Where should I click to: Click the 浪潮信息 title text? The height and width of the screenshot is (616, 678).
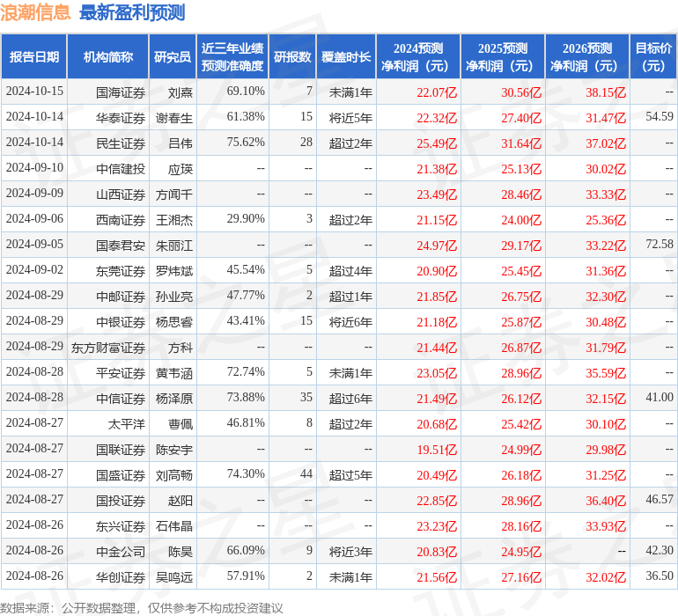coord(35,12)
